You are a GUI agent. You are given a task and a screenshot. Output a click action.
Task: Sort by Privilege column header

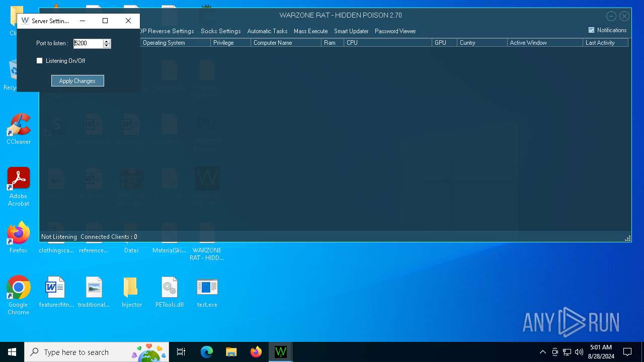[x=230, y=43]
